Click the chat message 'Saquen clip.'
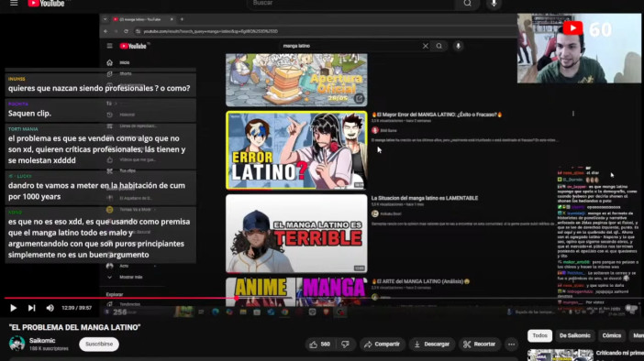 click(29, 114)
